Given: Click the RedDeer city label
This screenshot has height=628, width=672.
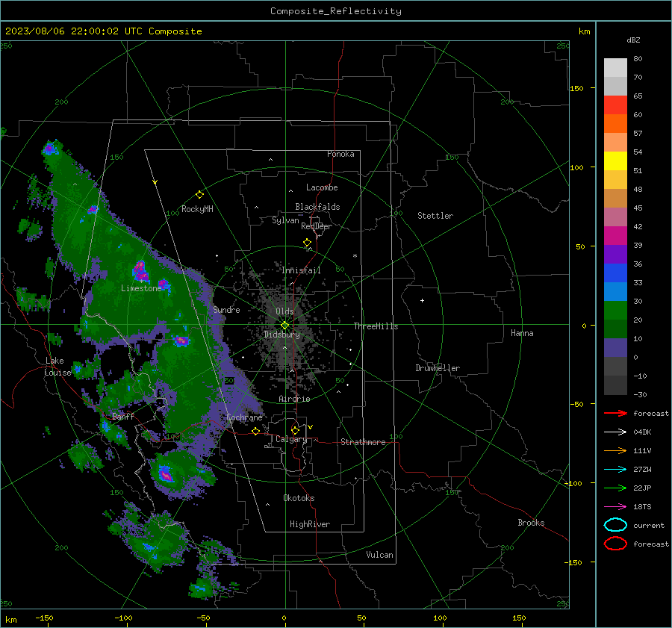Looking at the screenshot, I should (x=317, y=226).
